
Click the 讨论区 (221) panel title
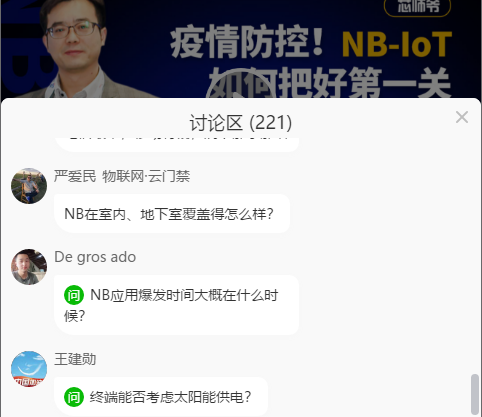coord(241,122)
